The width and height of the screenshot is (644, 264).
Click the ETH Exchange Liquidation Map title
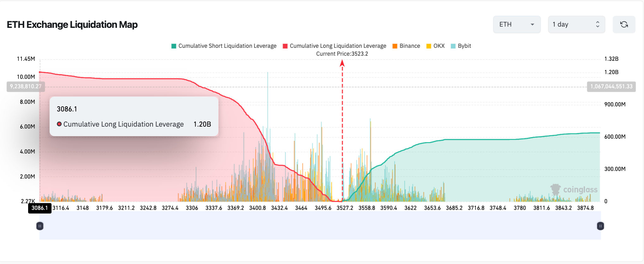(72, 25)
